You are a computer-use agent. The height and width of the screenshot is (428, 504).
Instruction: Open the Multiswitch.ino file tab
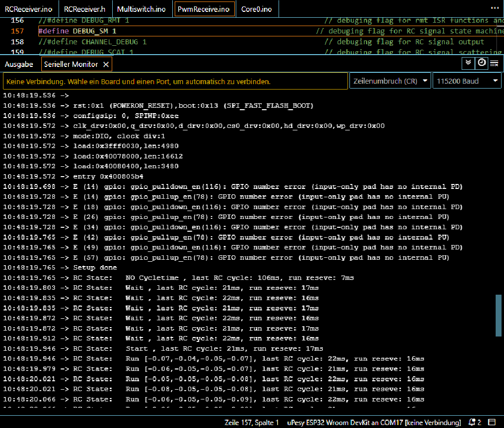[141, 9]
